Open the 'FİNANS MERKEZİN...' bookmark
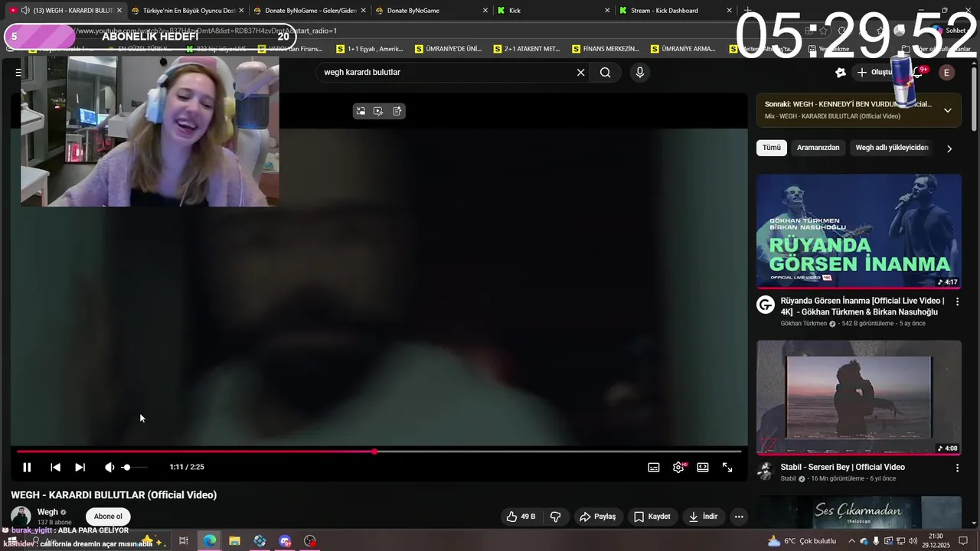The height and width of the screenshot is (551, 980). tap(605, 48)
